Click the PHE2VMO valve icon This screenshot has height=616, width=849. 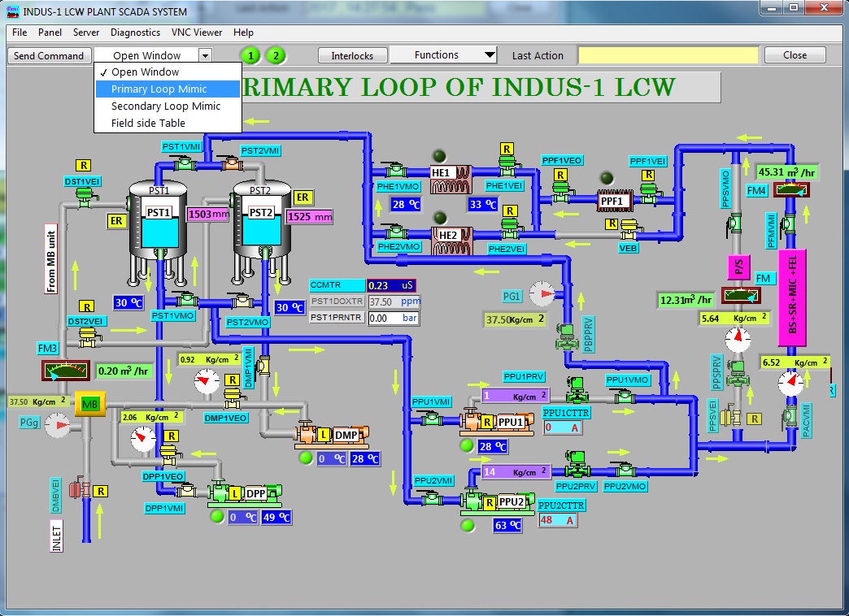(x=395, y=232)
